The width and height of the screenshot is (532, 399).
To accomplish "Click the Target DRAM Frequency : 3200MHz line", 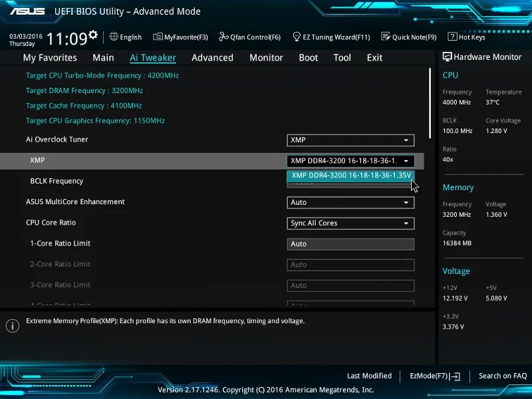I will (84, 90).
